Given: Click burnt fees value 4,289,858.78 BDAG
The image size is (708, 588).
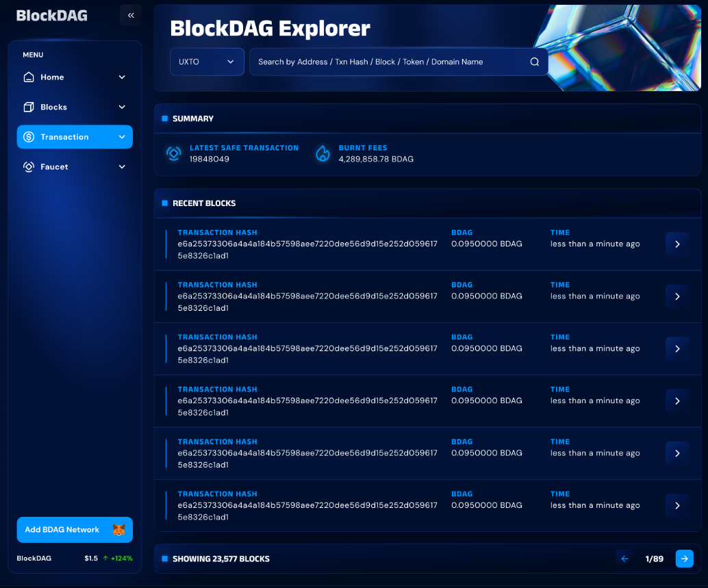Looking at the screenshot, I should tap(376, 159).
